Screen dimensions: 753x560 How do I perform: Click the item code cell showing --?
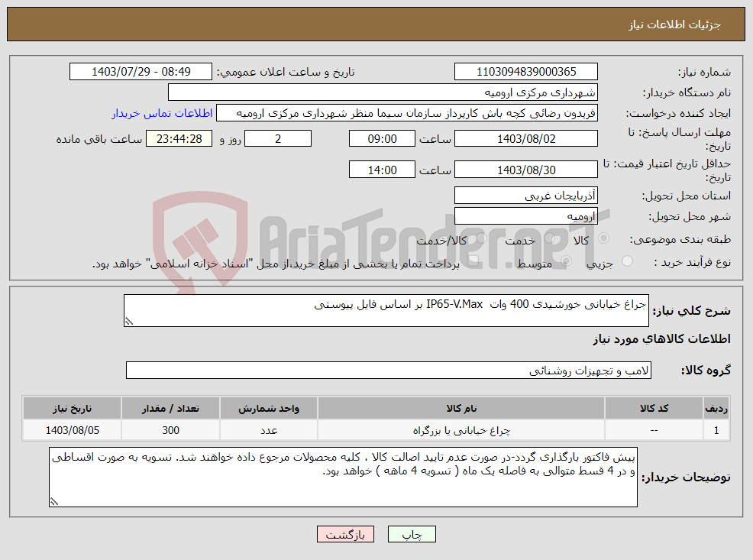pos(654,430)
